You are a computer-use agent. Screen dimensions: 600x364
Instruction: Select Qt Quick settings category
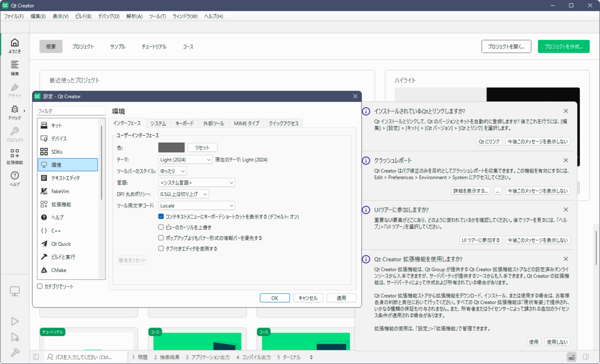pyautogui.click(x=67, y=244)
